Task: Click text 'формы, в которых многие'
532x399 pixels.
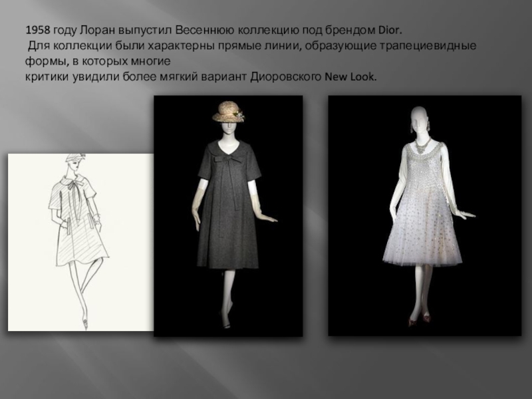Action: (98, 61)
